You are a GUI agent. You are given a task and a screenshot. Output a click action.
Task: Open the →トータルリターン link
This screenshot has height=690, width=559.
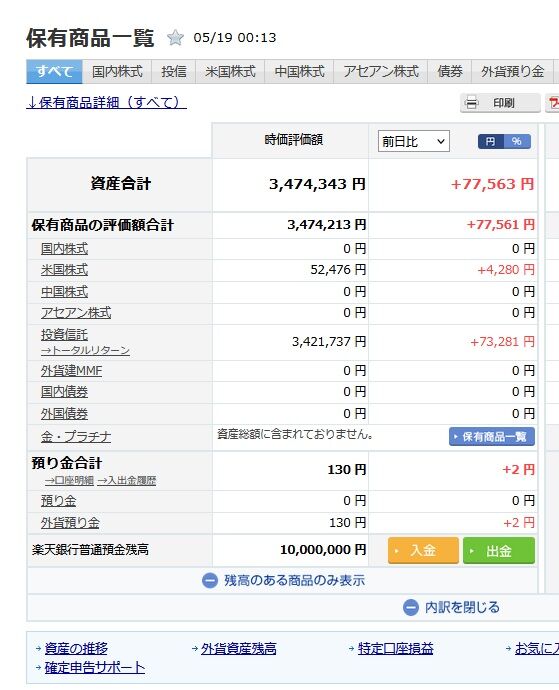pyautogui.click(x=85, y=350)
